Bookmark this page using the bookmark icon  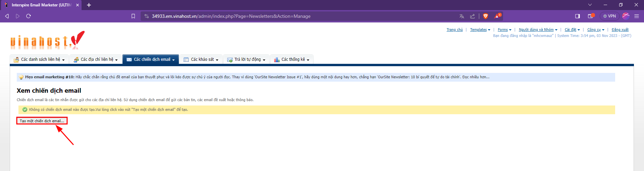pyautogui.click(x=133, y=16)
